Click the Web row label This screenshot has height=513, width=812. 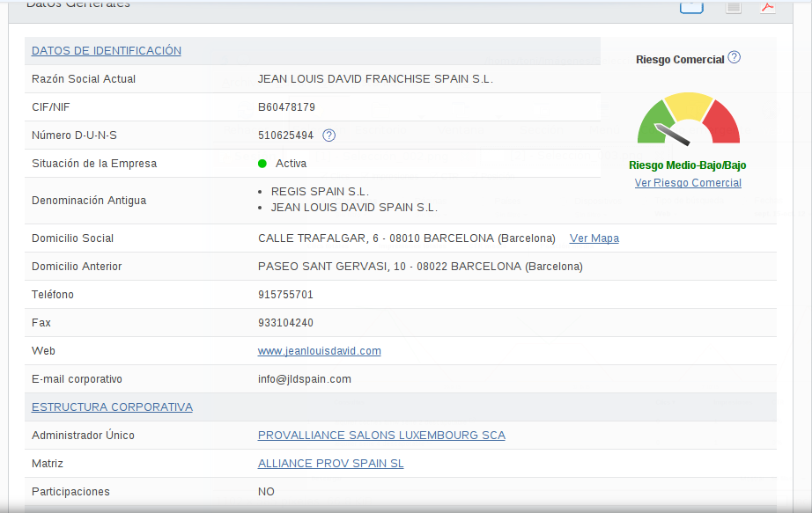(x=43, y=351)
